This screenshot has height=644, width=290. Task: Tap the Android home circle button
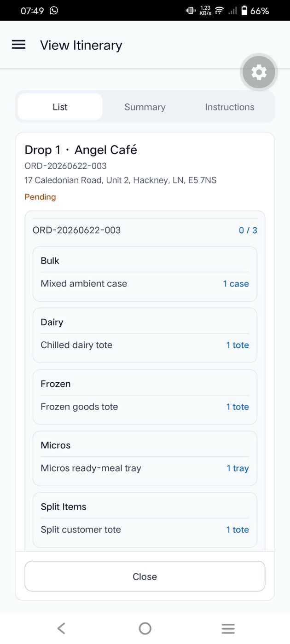coord(145,628)
